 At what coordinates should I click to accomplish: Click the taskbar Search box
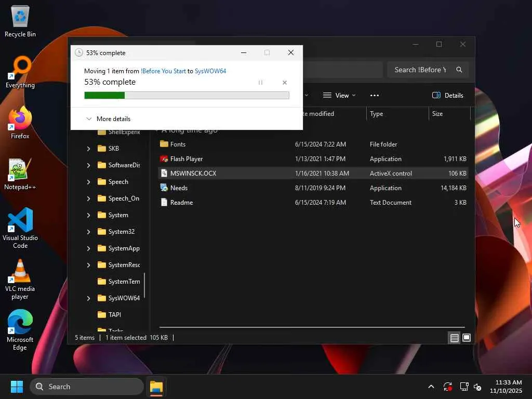tap(87, 387)
